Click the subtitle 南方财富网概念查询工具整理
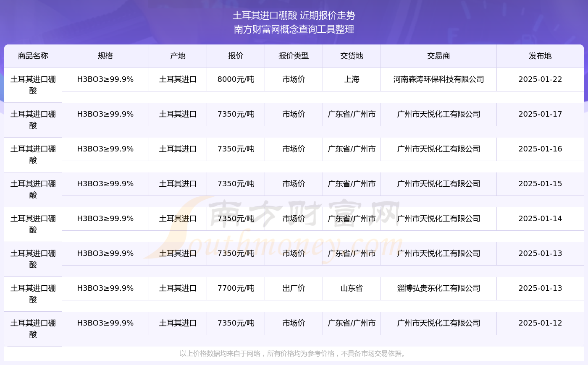588x365 pixels. 294,29
